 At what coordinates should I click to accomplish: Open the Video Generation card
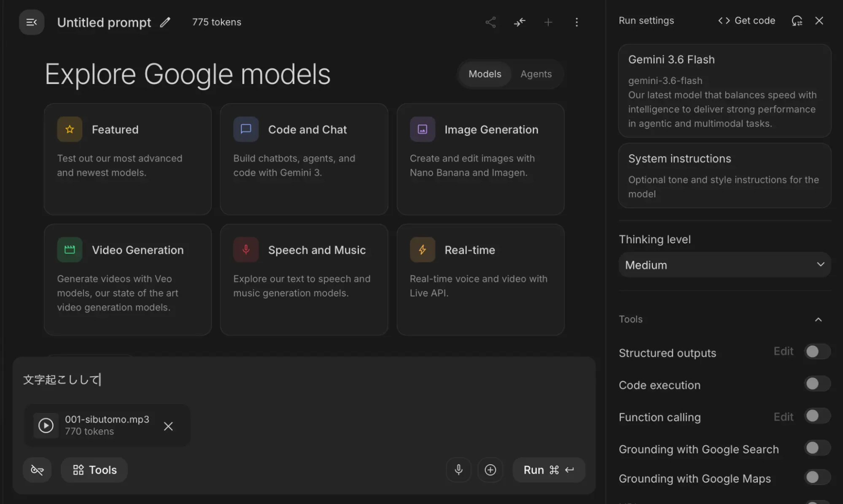click(x=128, y=280)
